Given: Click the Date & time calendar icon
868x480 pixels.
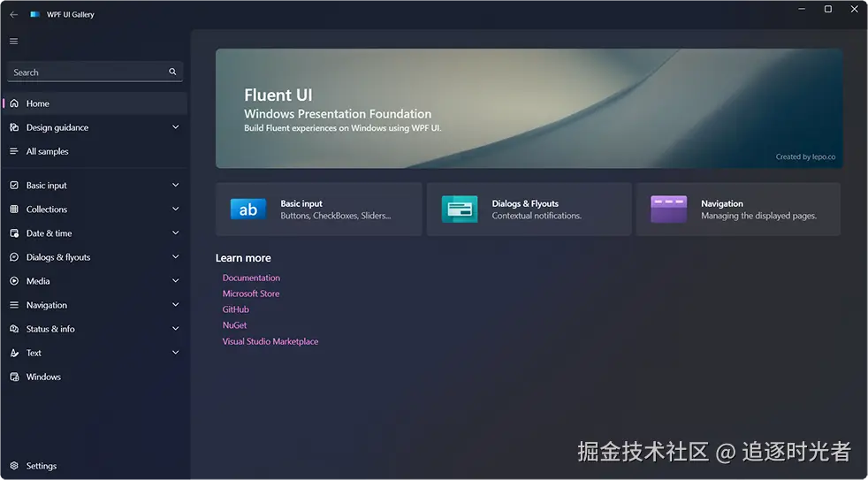Looking at the screenshot, I should 14,233.
